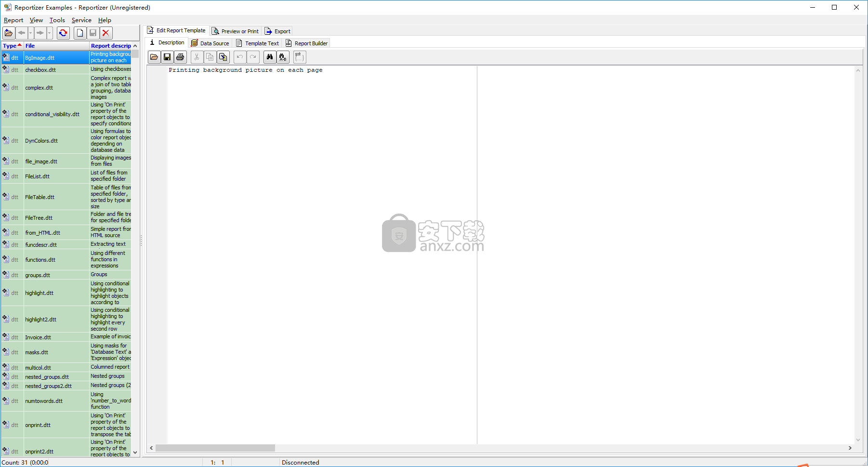Click the find and replace icon
The image size is (868, 467).
pyautogui.click(x=283, y=57)
